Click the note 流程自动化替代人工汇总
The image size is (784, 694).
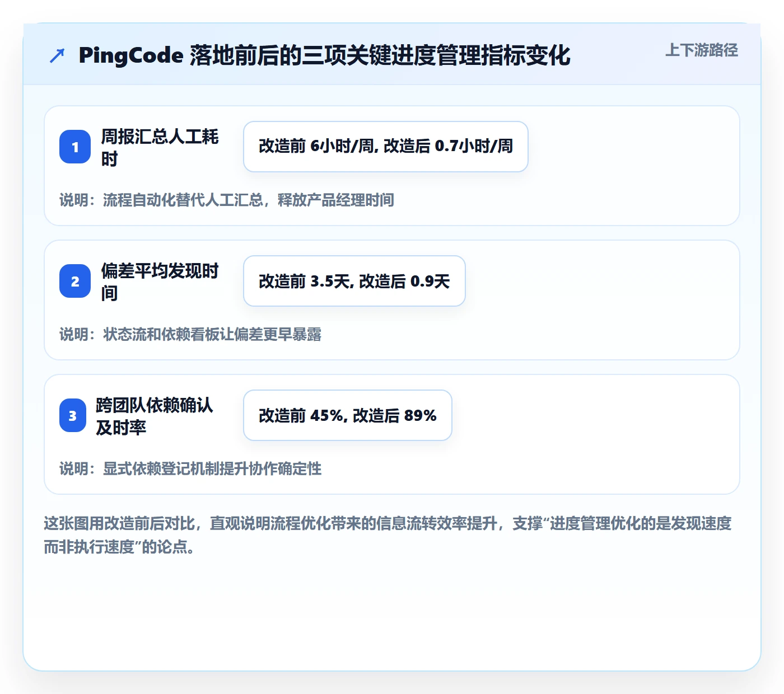(x=227, y=200)
